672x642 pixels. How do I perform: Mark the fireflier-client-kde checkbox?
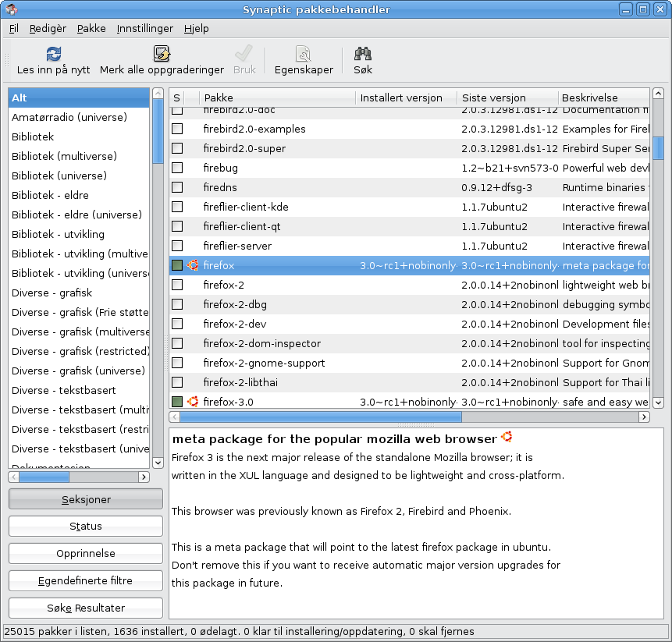(177, 207)
